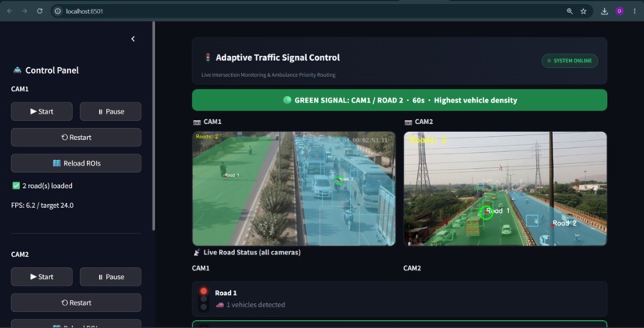This screenshot has width=644, height=328.
Task: Click the Control Panel car icon
Action: point(17,70)
